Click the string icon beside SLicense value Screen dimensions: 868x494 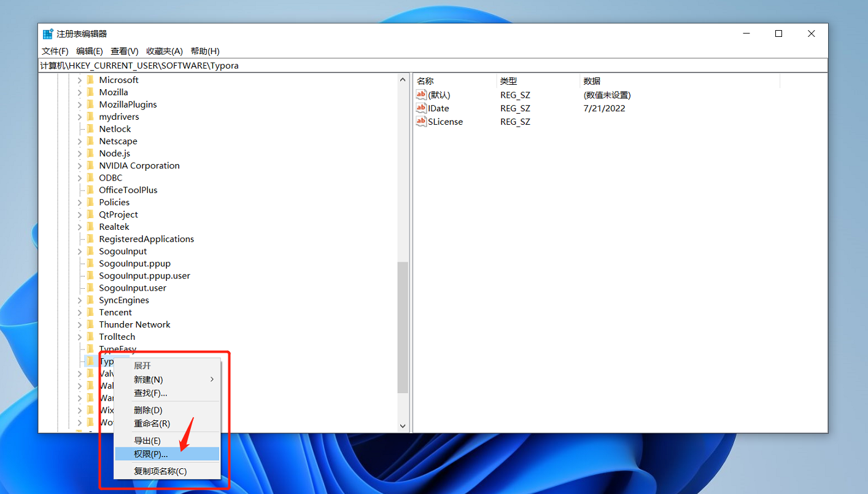pyautogui.click(x=421, y=122)
